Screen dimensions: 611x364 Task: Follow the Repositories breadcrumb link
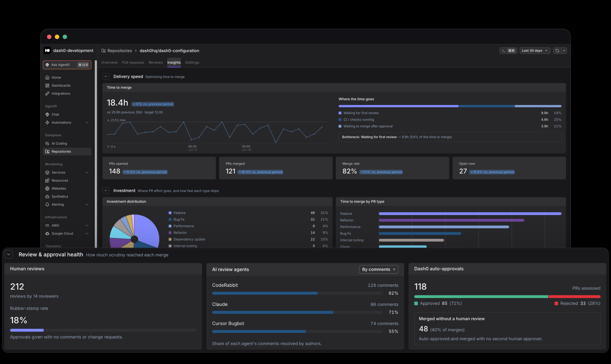coord(119,51)
